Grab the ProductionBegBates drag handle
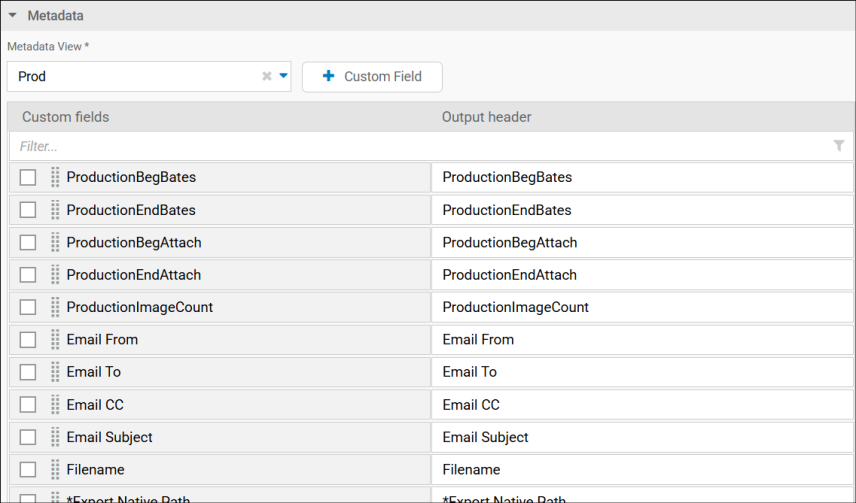This screenshot has width=856, height=503. coord(55,177)
